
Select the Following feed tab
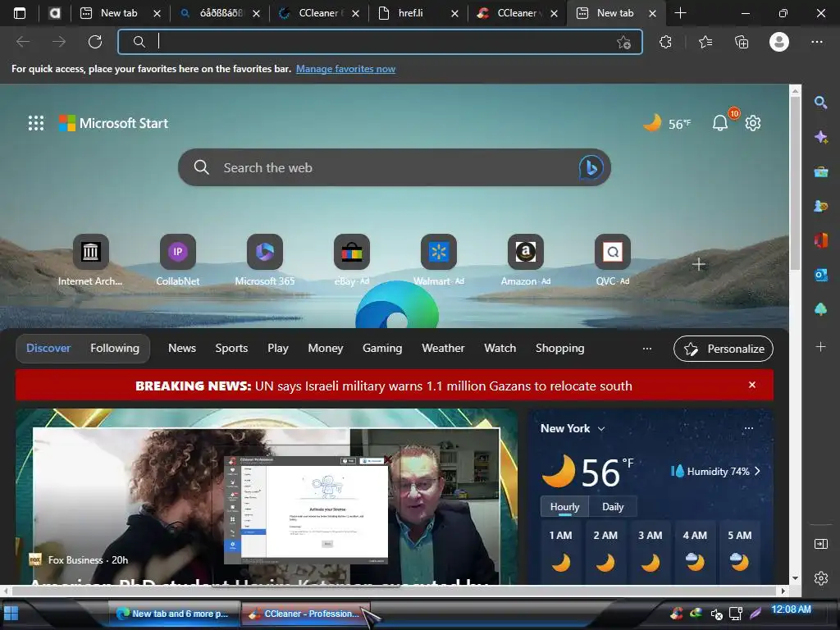(115, 348)
